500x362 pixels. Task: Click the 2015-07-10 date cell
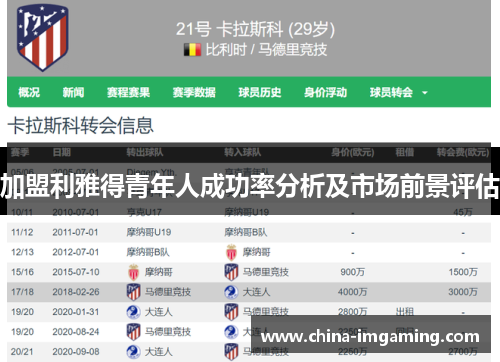(x=76, y=272)
